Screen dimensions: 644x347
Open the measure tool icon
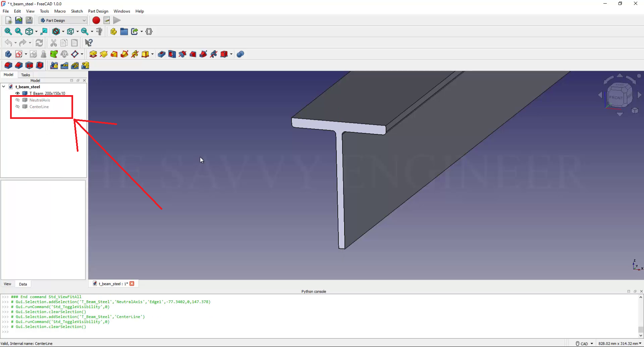(99, 31)
